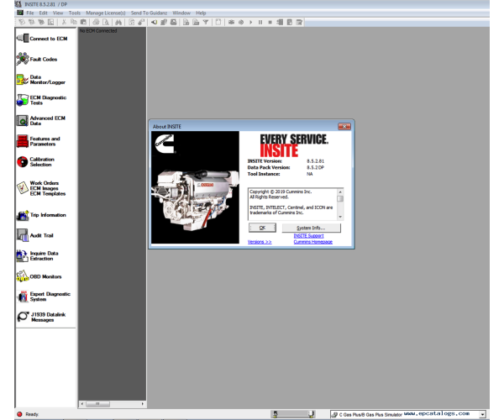Open the Window menu
The width and height of the screenshot is (504, 420).
coord(181,13)
